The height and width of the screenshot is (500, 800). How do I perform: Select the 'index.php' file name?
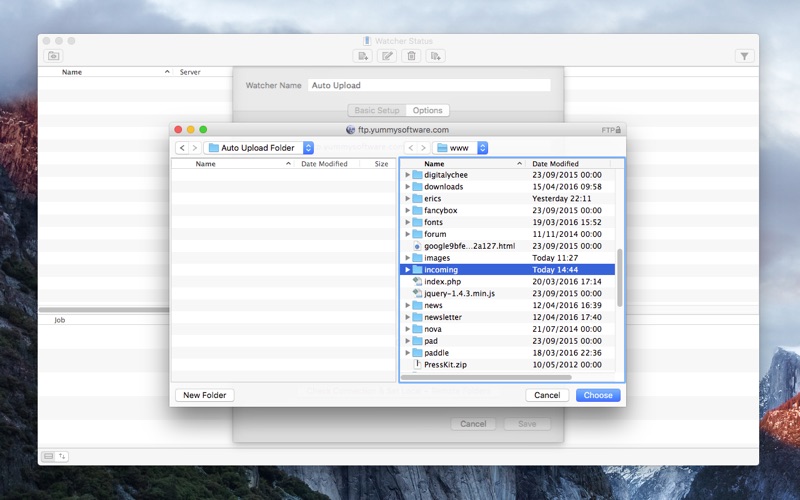[442, 282]
